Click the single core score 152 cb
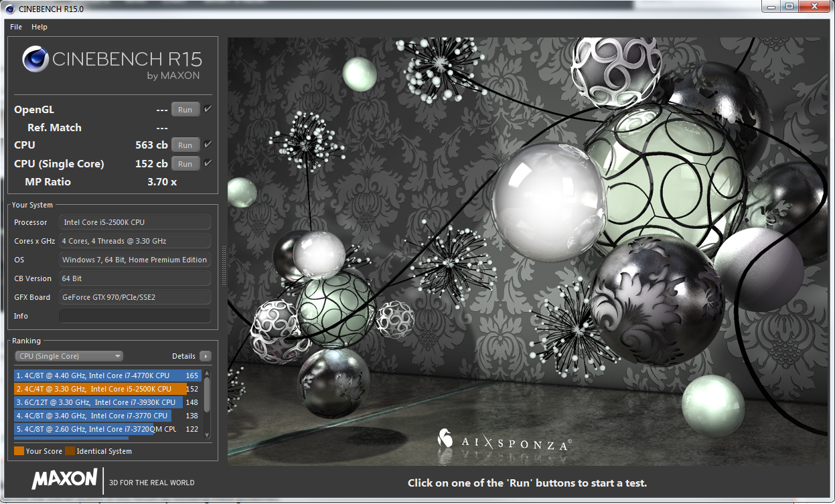The image size is (835, 504). 151,164
